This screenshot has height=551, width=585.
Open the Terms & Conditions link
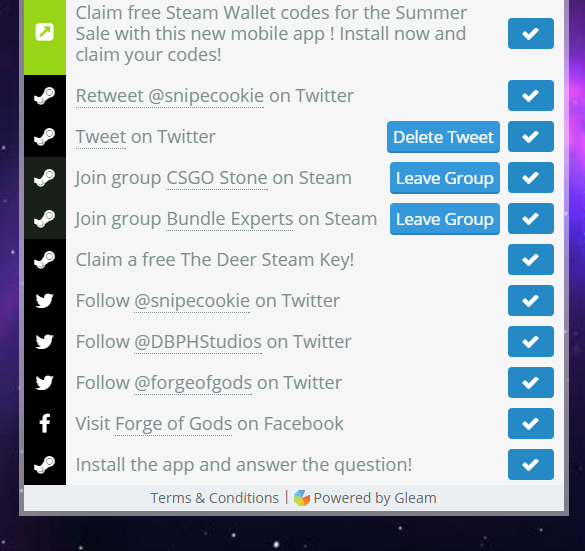pos(215,498)
